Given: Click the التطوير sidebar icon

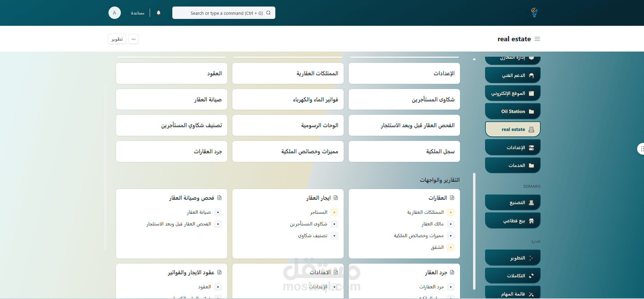Looking at the screenshot, I should (x=531, y=258).
